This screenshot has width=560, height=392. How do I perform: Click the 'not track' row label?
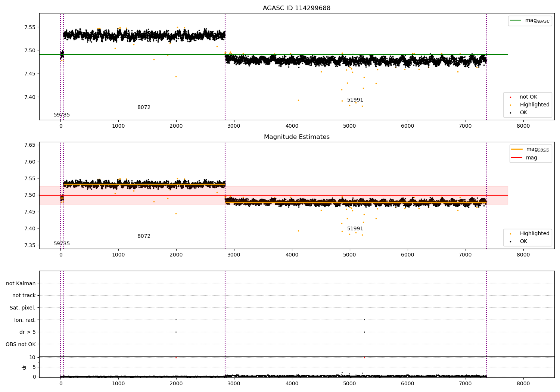24,296
